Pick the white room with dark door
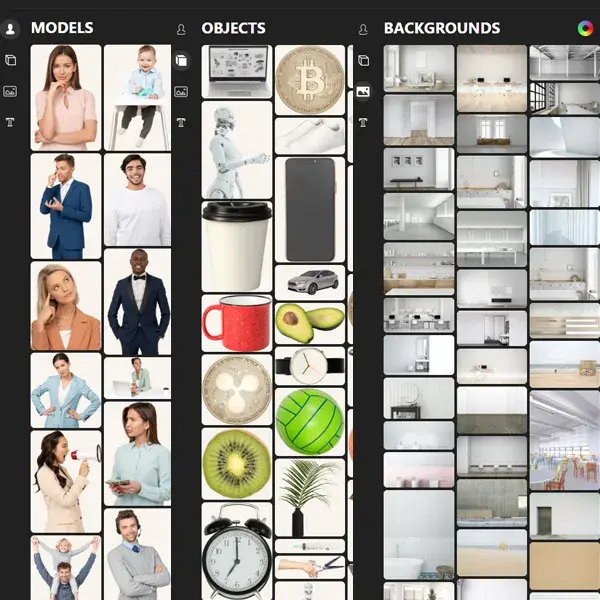Viewport: 600px width, 600px height. point(565,516)
